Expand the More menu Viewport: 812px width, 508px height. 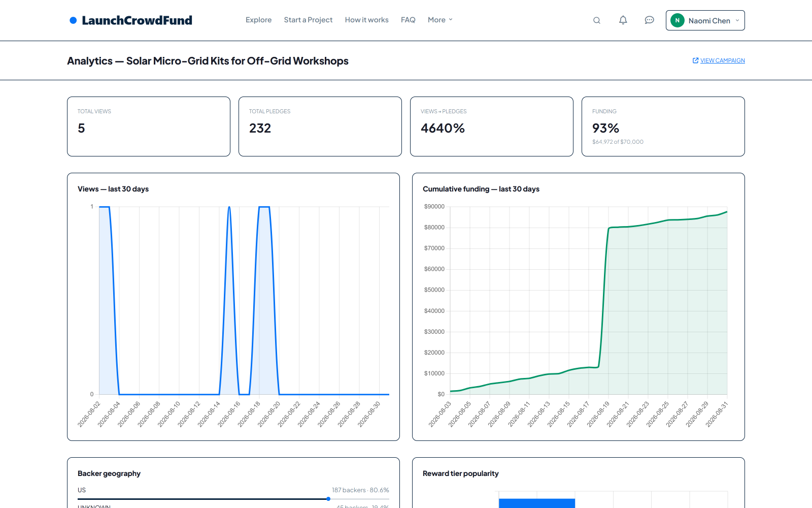pos(440,20)
